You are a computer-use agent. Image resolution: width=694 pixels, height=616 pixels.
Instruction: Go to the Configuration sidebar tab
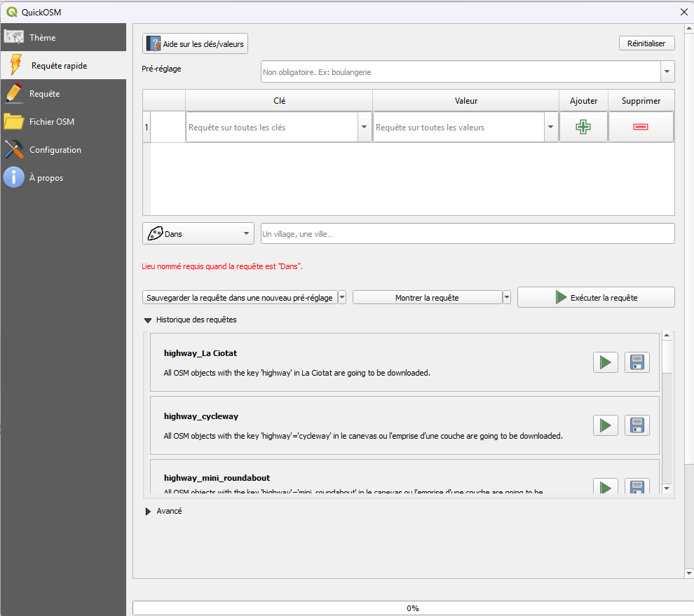[x=63, y=150]
